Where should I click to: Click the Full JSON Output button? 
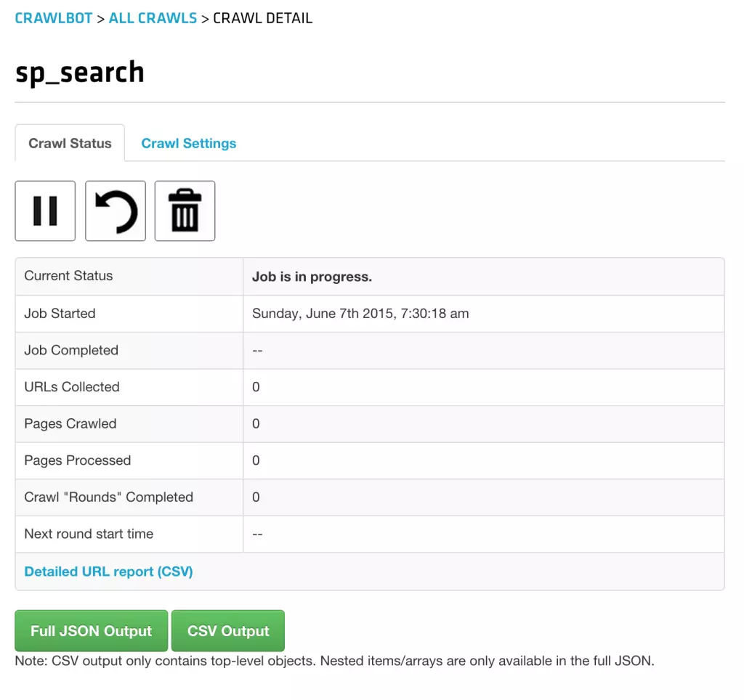pyautogui.click(x=92, y=630)
